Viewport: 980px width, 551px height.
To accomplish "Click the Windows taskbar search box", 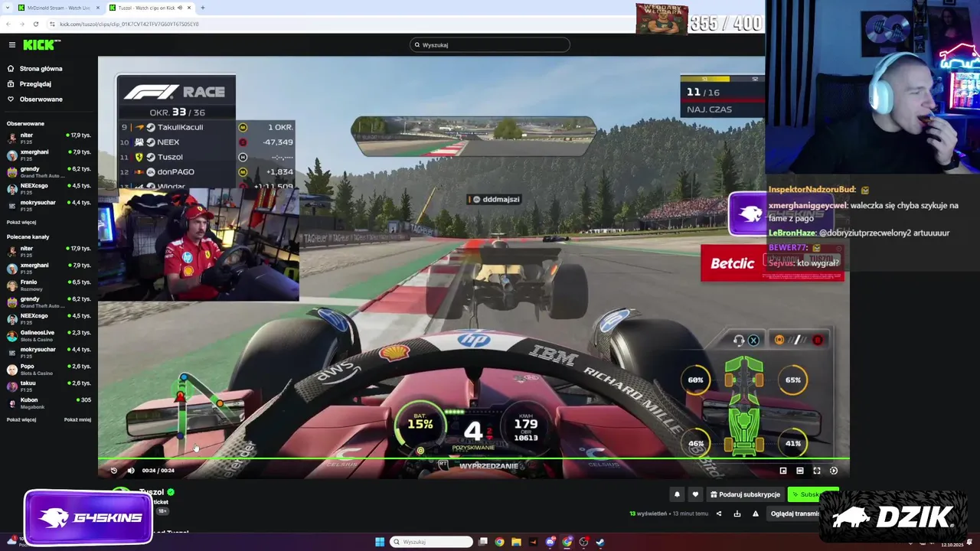I will tap(431, 542).
